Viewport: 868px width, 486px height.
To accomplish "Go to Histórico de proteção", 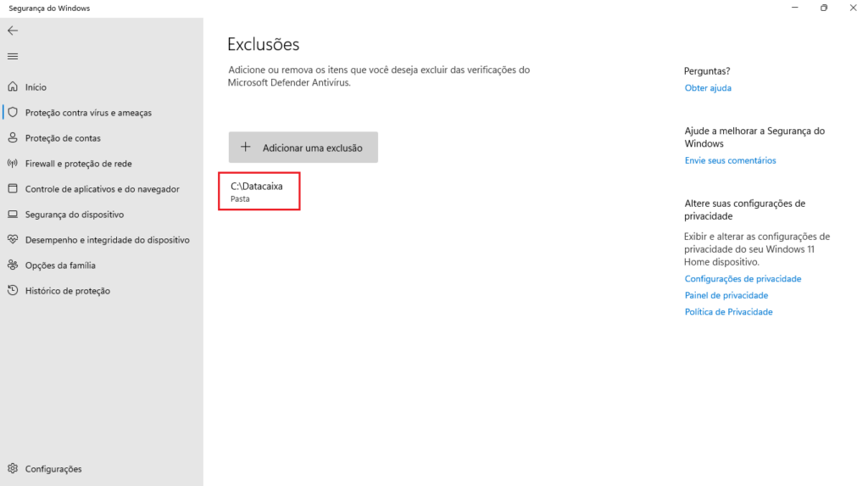I will pyautogui.click(x=68, y=291).
